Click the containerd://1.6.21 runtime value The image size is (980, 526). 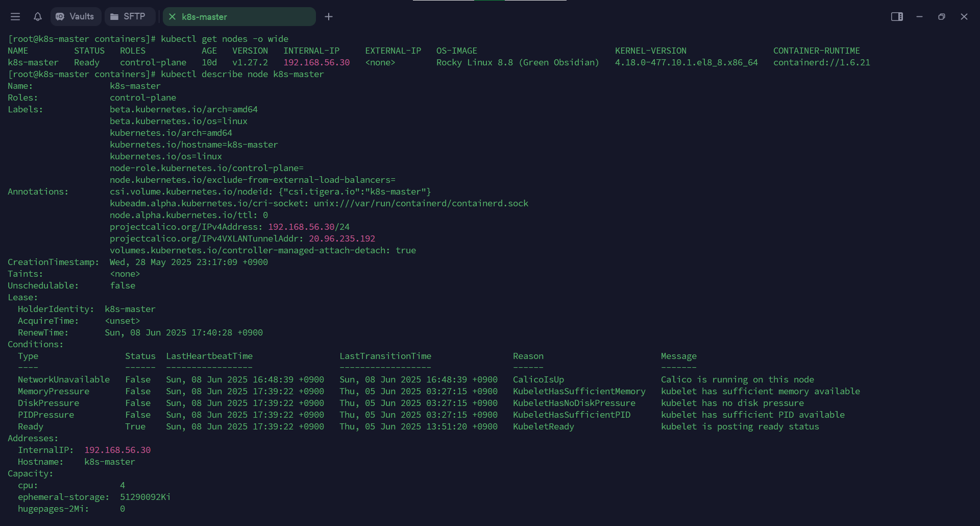[x=822, y=62]
